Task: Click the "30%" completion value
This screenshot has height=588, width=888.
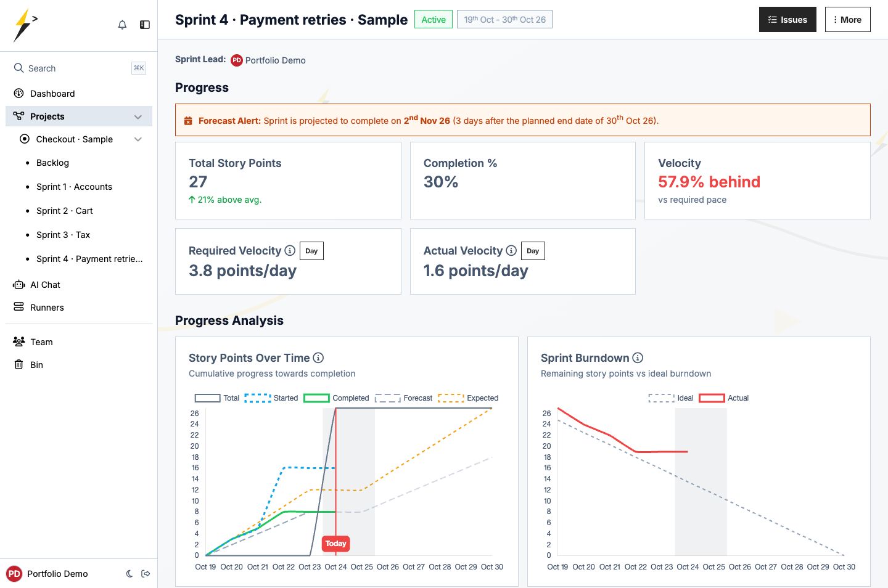Action: click(x=441, y=182)
